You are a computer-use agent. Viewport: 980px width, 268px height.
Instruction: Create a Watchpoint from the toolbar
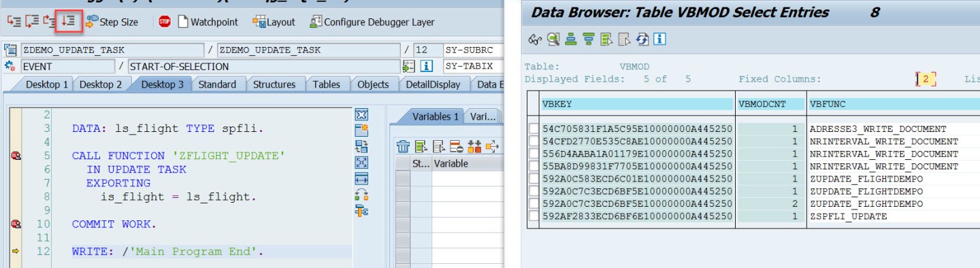tap(208, 22)
